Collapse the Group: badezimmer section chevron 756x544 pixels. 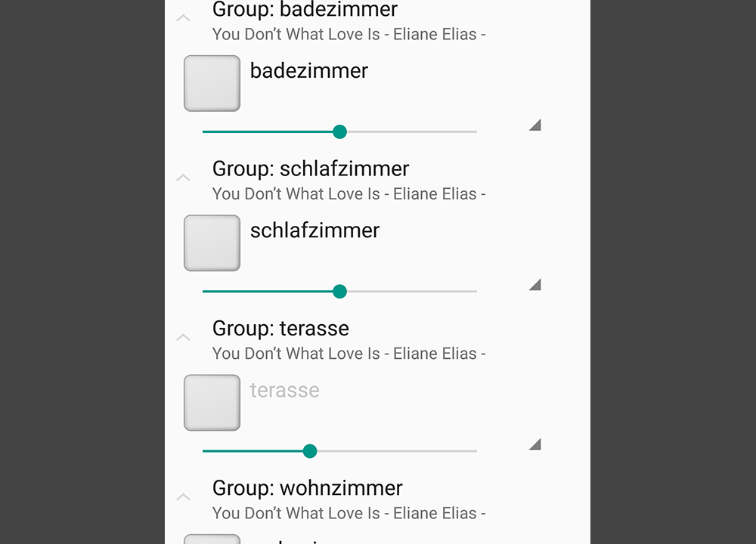pyautogui.click(x=183, y=18)
